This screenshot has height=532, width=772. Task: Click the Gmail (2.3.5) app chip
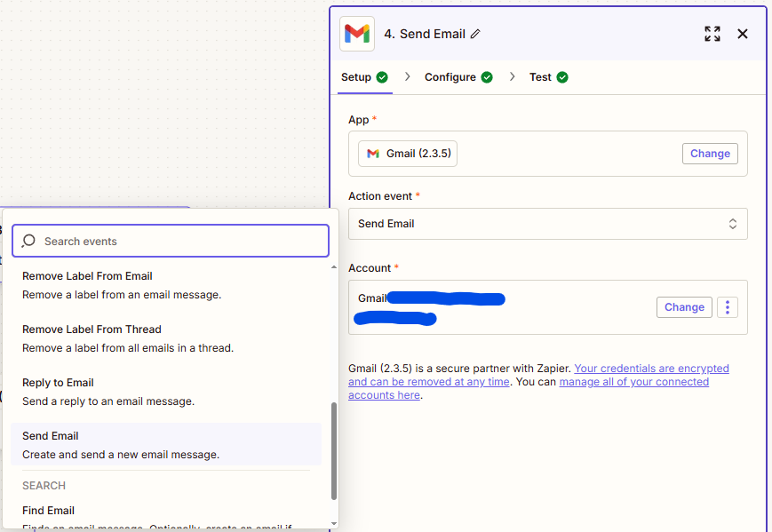click(x=408, y=154)
